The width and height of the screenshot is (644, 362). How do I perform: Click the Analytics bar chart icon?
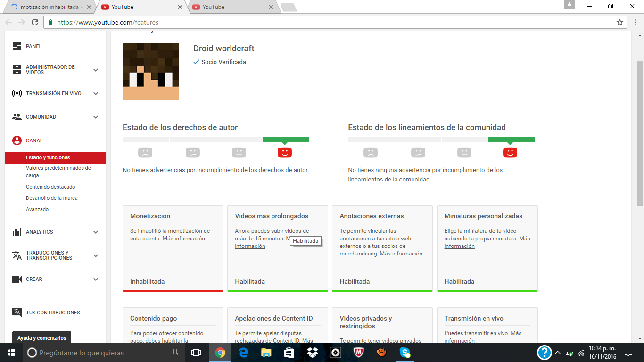click(17, 232)
